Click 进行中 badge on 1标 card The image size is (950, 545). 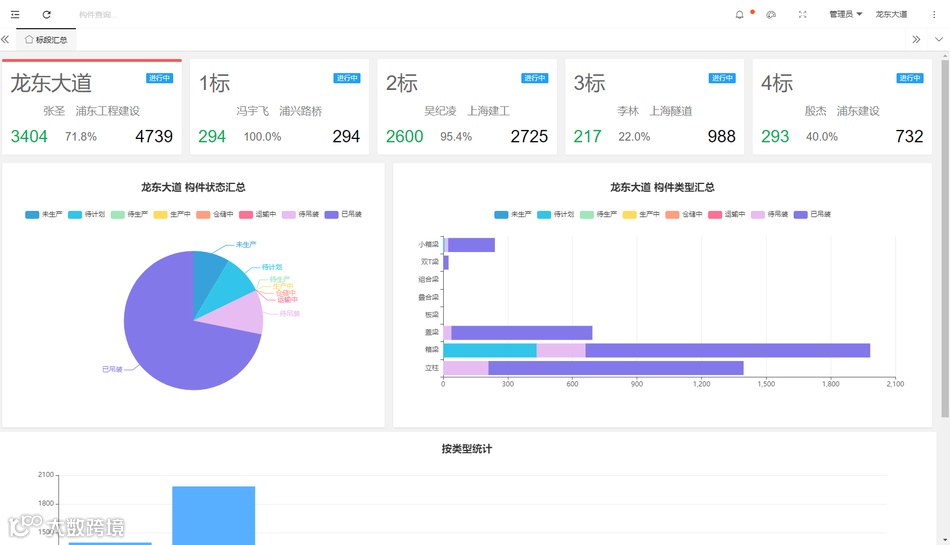(x=347, y=78)
